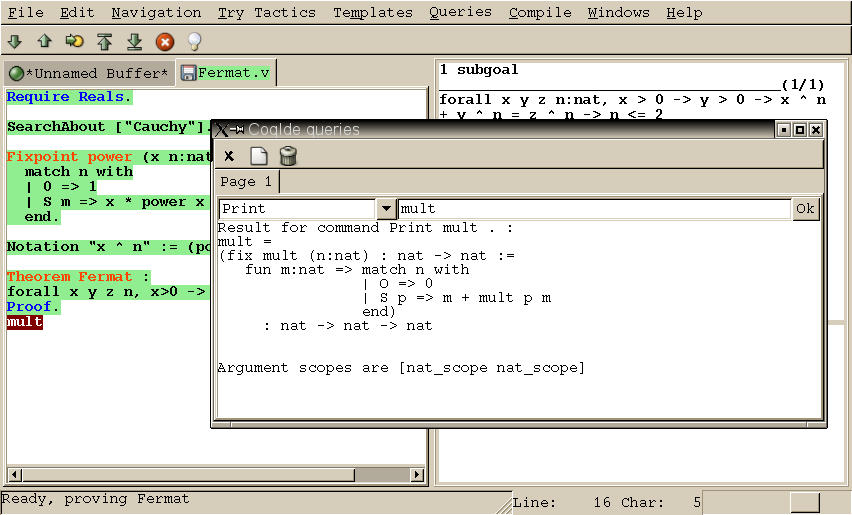852x515 pixels.
Task: Expand the Print command dropdown arrow
Action: 386,209
